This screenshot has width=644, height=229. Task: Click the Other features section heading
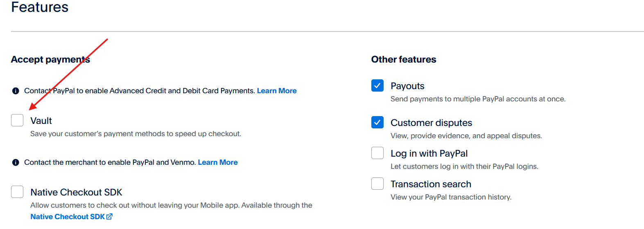click(x=404, y=59)
